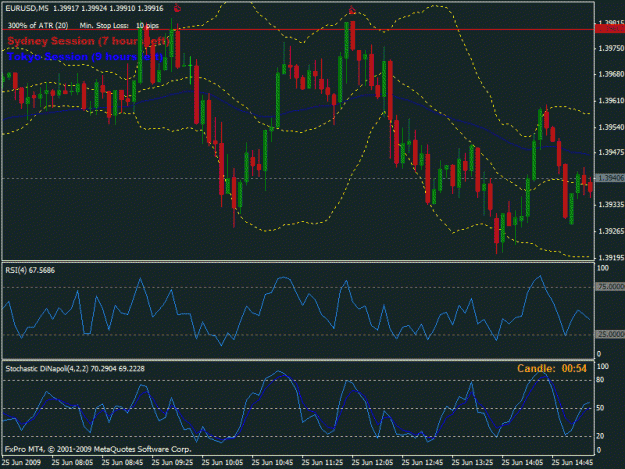Click the Stochastic 50 level label
The height and width of the screenshot is (469, 625).
[600, 408]
